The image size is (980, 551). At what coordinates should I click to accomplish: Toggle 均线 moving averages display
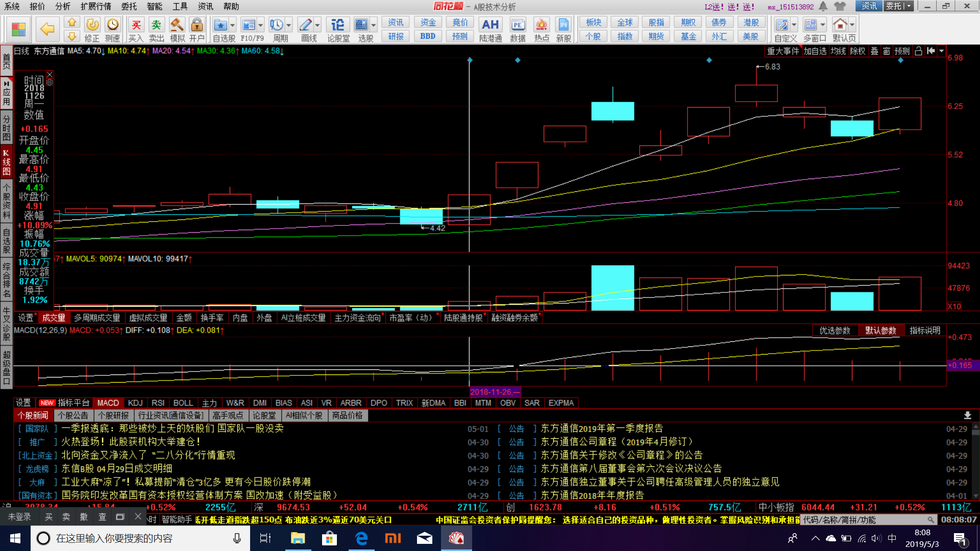click(838, 51)
